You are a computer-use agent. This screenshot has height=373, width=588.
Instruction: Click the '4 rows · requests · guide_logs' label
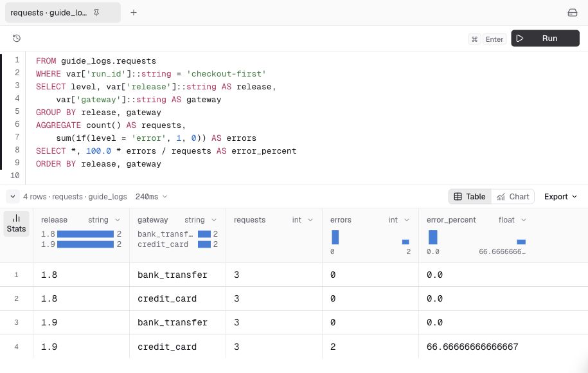pos(75,197)
